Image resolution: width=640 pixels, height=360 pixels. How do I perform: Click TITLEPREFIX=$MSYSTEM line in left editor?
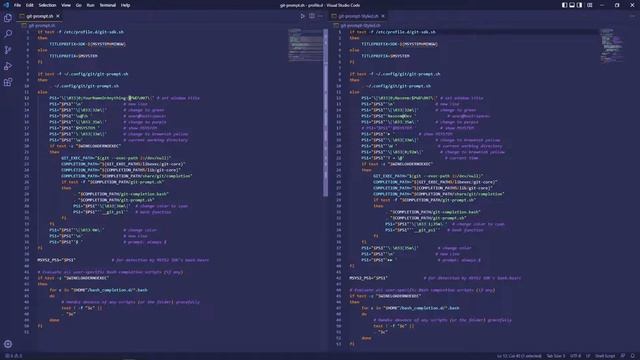pos(73,56)
